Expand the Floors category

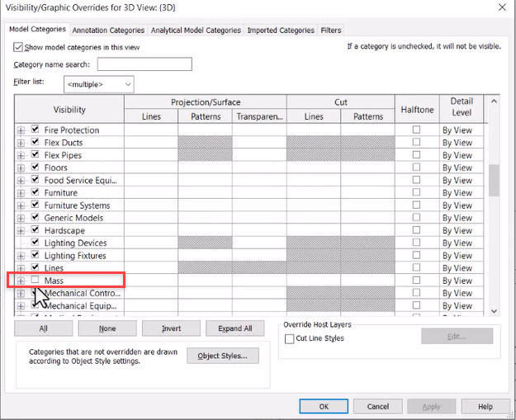tap(21, 168)
